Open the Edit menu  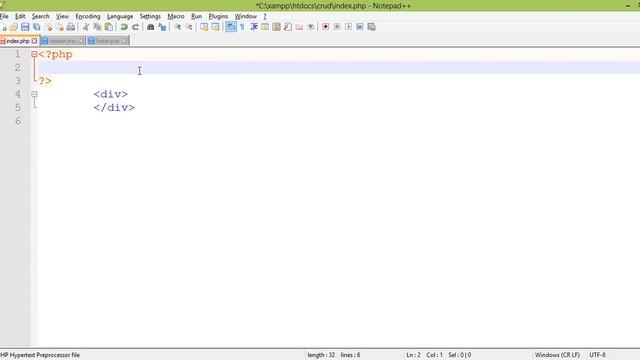(x=20, y=16)
